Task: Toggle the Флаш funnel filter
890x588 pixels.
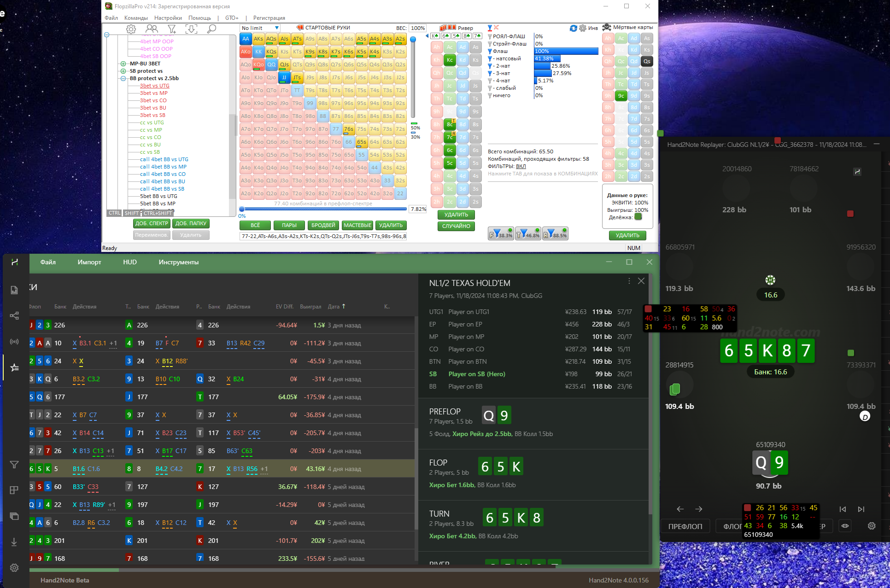Action: point(490,51)
